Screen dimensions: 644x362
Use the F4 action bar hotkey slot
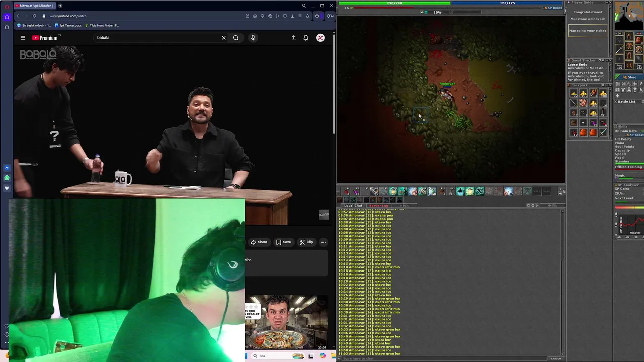(374, 191)
